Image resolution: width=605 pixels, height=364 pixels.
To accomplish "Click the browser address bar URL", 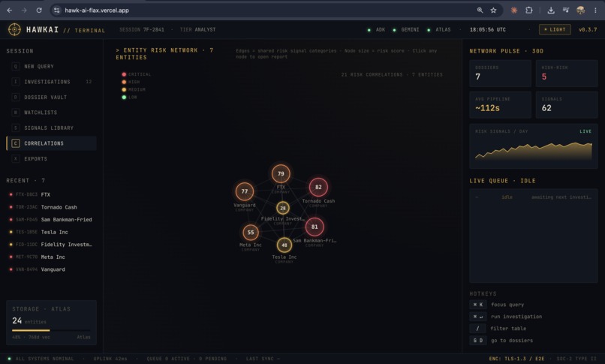I will click(97, 11).
